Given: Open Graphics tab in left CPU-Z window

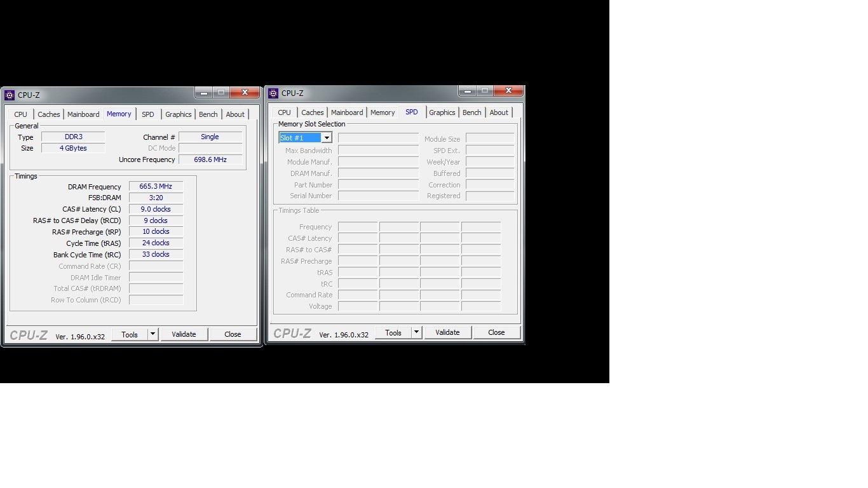Looking at the screenshot, I should point(179,114).
